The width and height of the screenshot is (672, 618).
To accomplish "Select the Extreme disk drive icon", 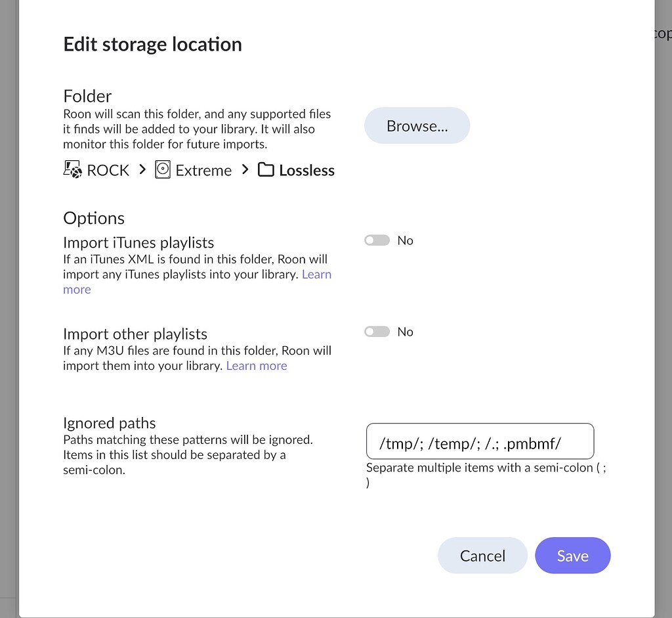I will pos(162,169).
